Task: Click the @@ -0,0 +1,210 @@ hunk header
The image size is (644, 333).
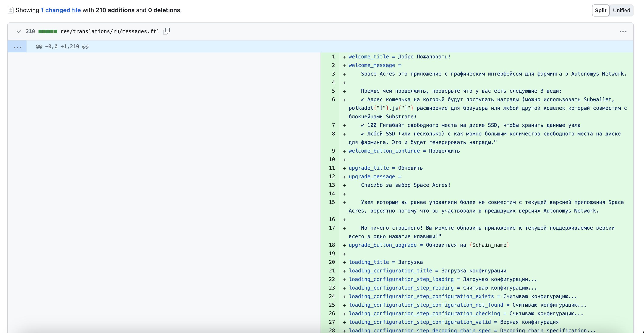Action: click(62, 46)
